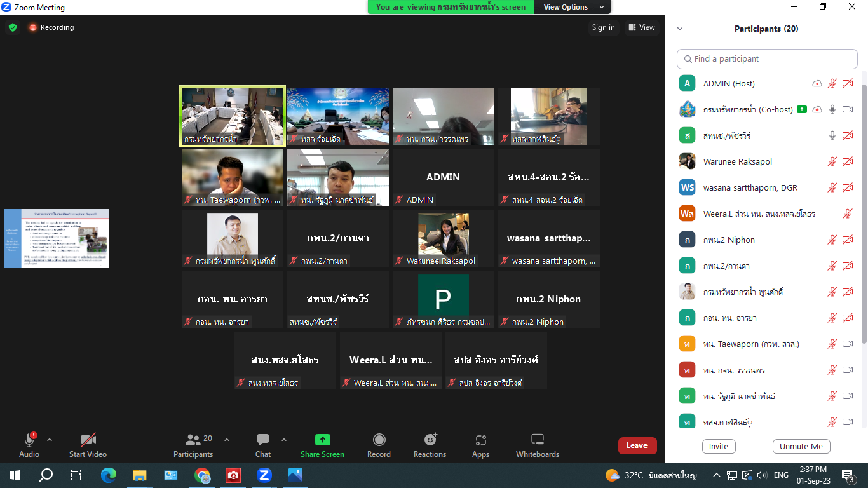Toggle muted mic icon for Warunee Raksapol
Screen dimensions: 868x488
[x=832, y=161]
